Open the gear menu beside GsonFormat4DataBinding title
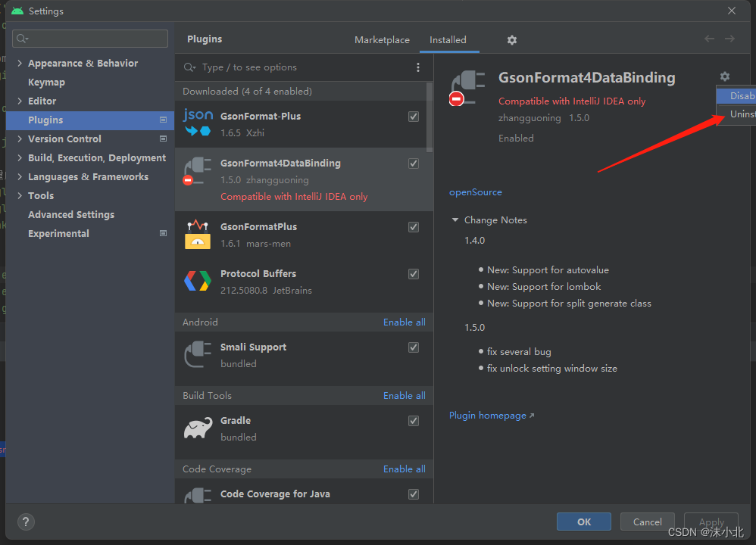This screenshot has width=756, height=545. [x=725, y=76]
